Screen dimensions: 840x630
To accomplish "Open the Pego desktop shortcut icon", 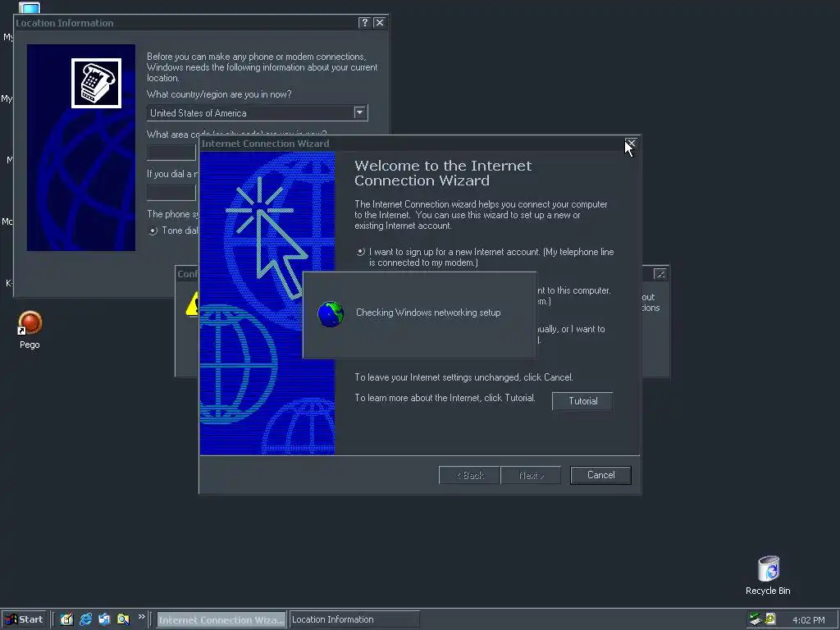I will 30,323.
